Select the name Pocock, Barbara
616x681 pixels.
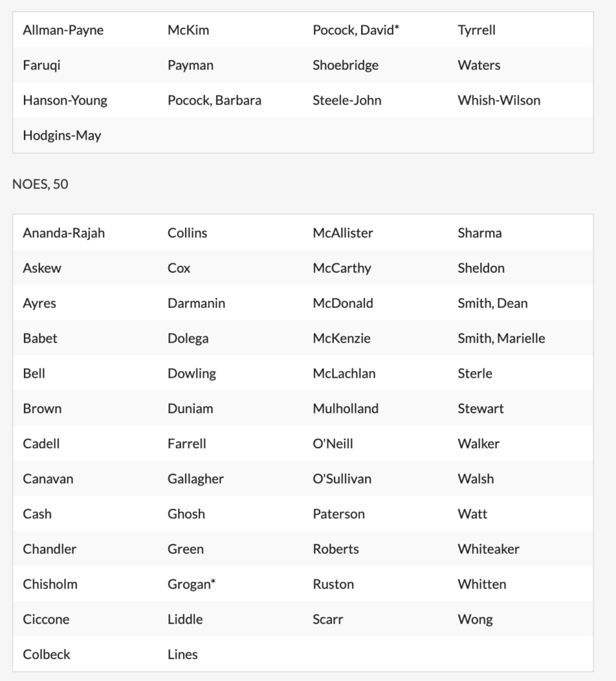click(214, 100)
